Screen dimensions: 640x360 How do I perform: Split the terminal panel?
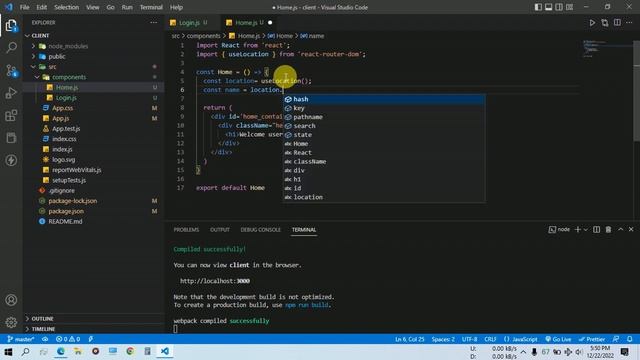click(596, 230)
